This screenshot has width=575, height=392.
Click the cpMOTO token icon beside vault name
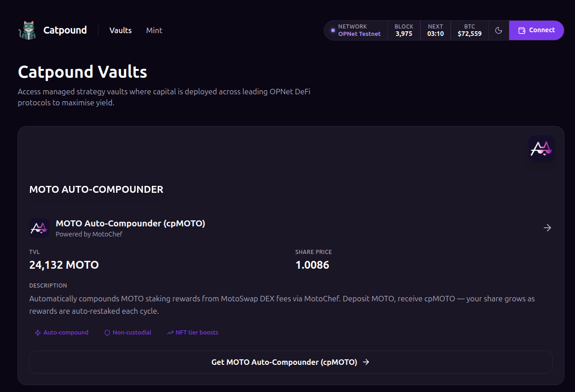(39, 227)
